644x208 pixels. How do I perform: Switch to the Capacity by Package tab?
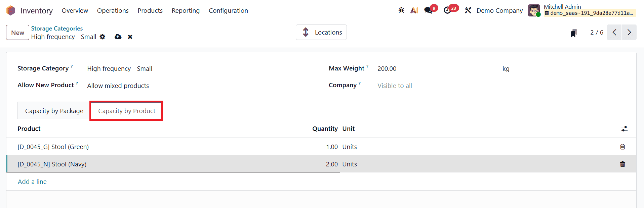(x=54, y=111)
